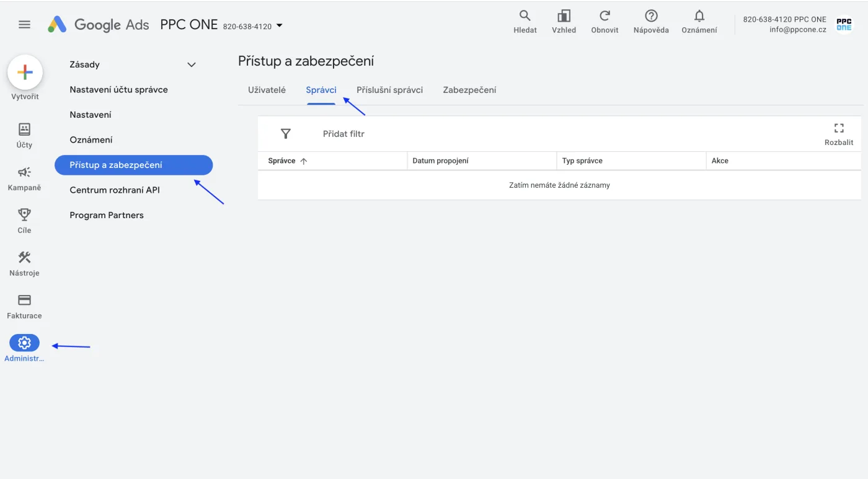Viewport: 868px width, 479px height.
Task: Click the Akce column header
Action: point(720,160)
